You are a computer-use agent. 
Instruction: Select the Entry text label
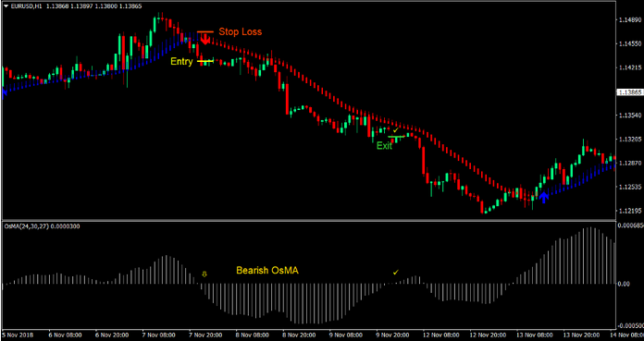(x=181, y=62)
